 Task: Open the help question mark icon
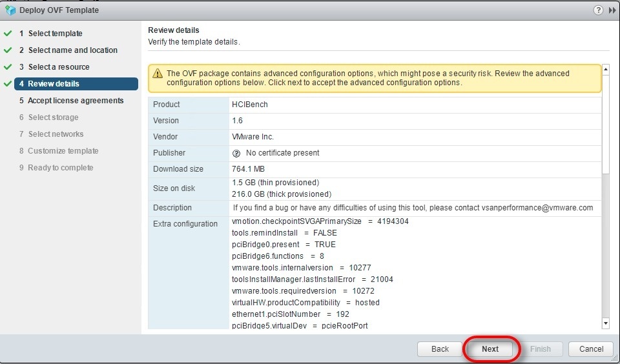click(597, 10)
